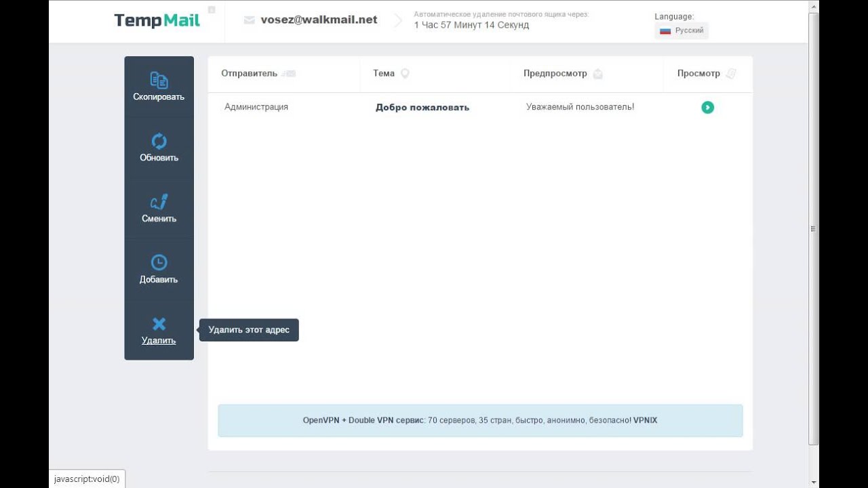
Task: Click the arrow separator after the email address
Action: pos(398,20)
